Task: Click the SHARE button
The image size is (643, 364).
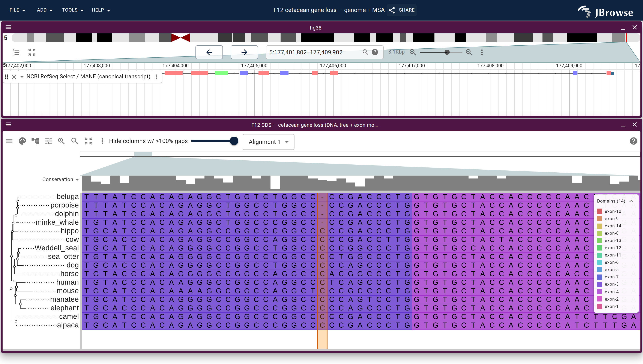Action: 402,10
